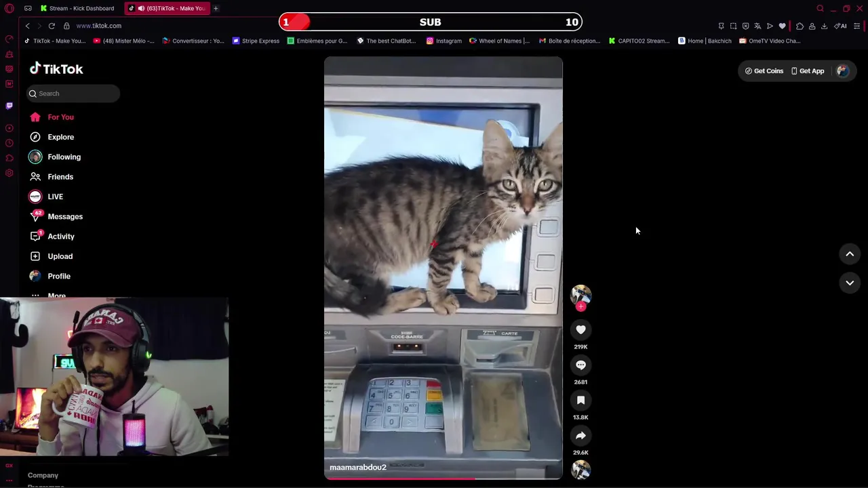Open the video creator's avatar
Image resolution: width=868 pixels, height=488 pixels.
[580, 294]
